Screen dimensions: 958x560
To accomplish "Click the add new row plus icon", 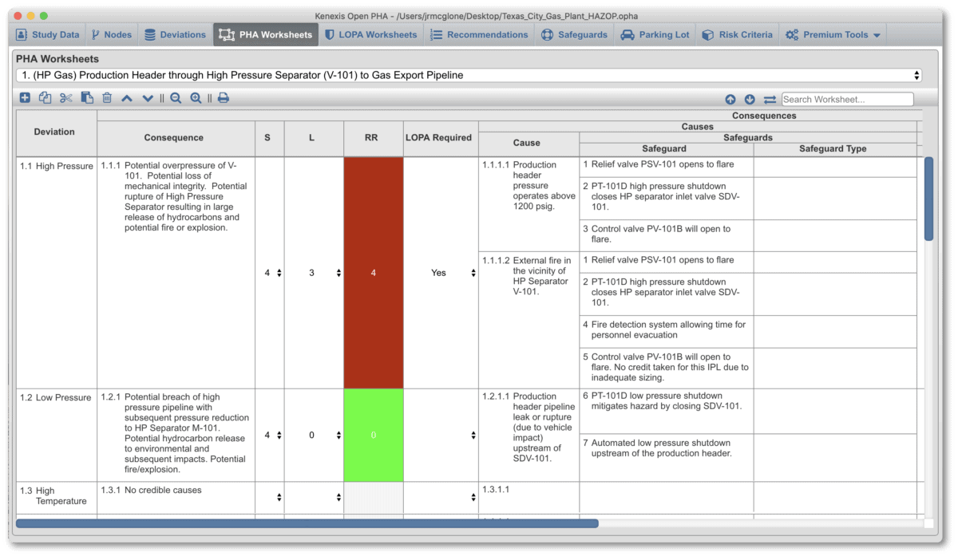I will (25, 98).
